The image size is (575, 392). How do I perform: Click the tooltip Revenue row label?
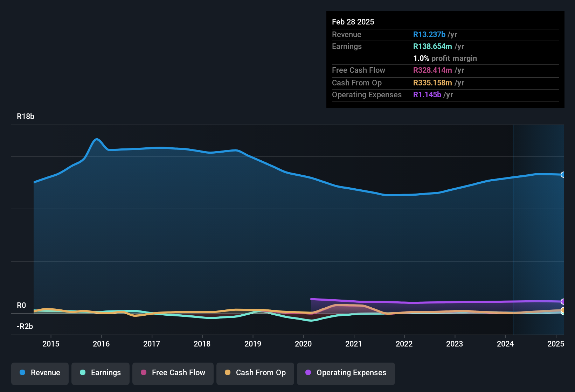click(x=347, y=34)
